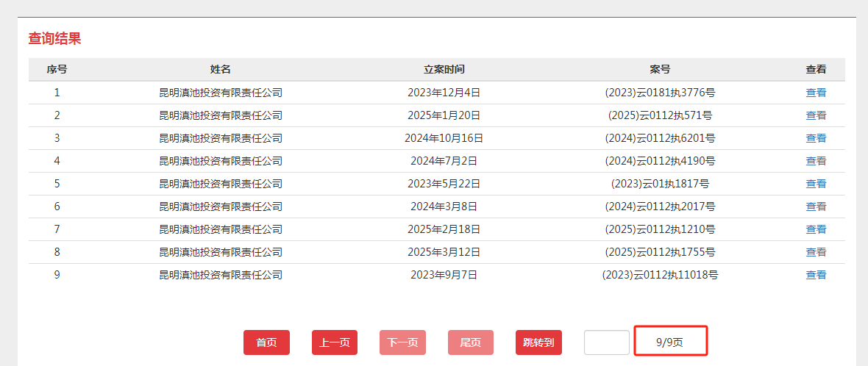Open 查看 link for case (2025)云0112执1755号
This screenshot has width=868, height=366.
816,251
